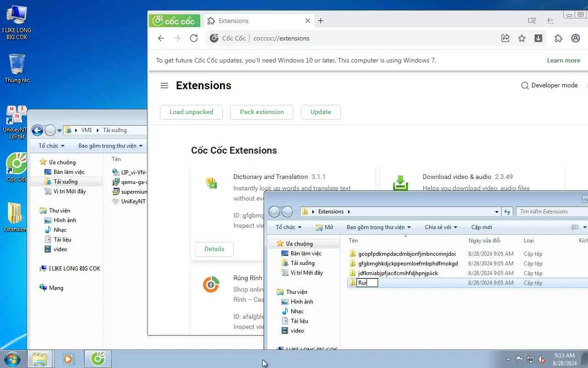The image size is (588, 368).
Task: Click the Mở button in explorer toolbar
Action: [x=324, y=227]
